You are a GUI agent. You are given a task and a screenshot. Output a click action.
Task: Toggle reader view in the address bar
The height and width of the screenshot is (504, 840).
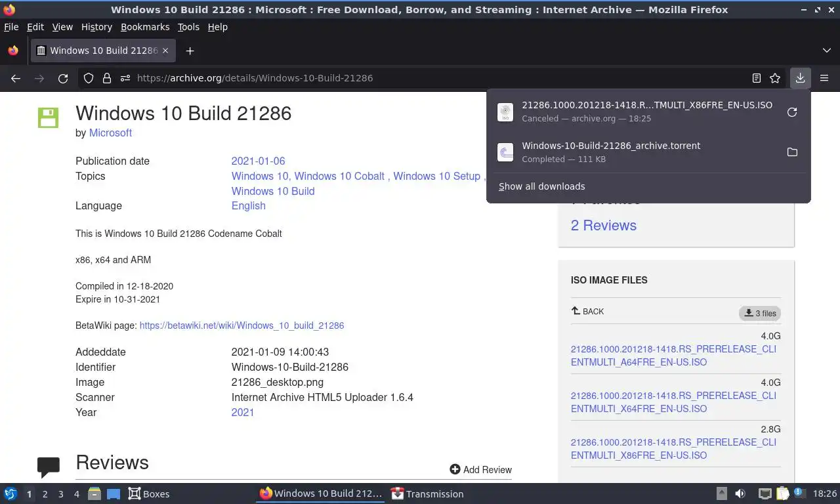[x=757, y=78]
